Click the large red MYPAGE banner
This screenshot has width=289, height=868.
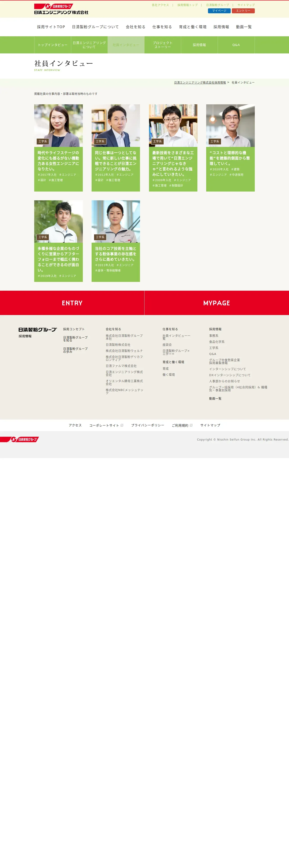217,303
